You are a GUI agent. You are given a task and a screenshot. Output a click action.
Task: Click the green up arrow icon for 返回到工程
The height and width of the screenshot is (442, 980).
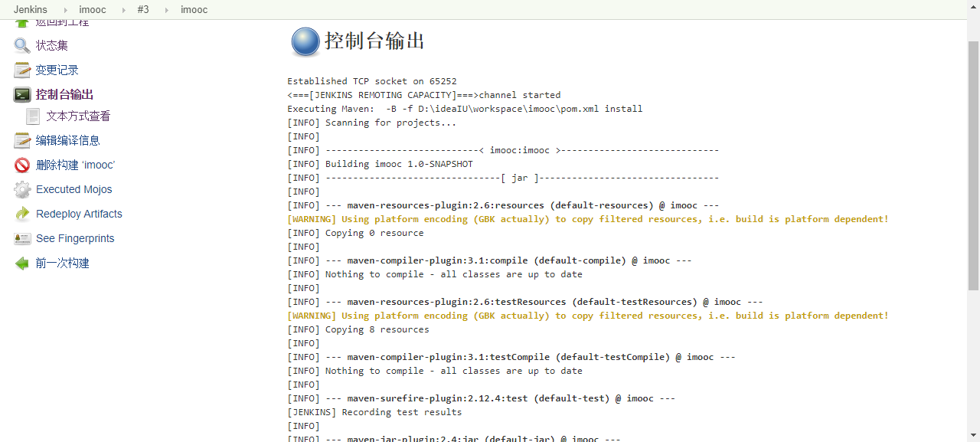pos(22,24)
